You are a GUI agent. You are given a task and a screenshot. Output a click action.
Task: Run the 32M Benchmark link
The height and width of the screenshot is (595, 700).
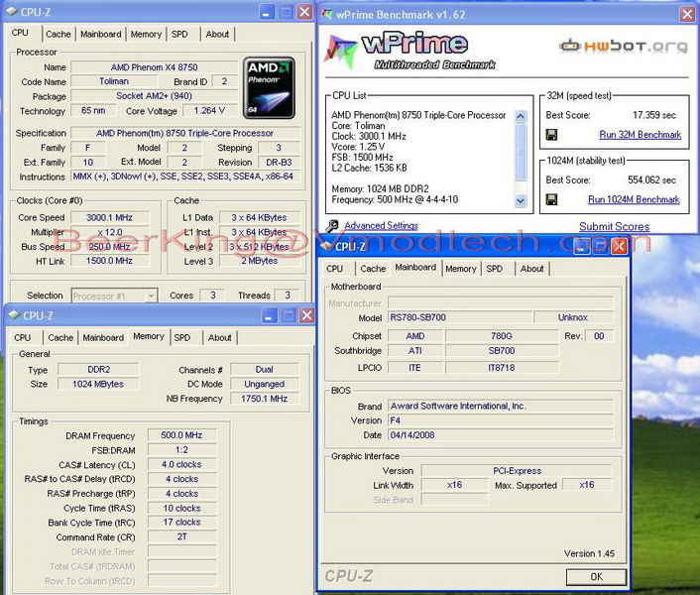(641, 135)
